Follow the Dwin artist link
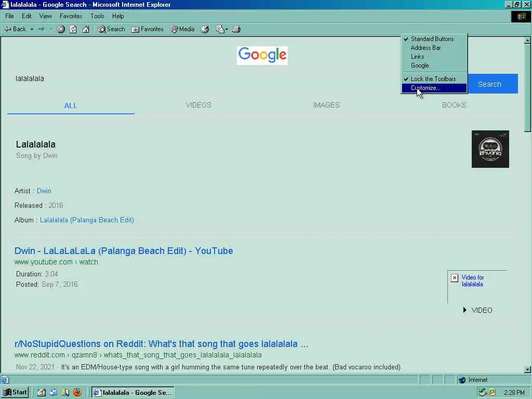 pos(44,191)
